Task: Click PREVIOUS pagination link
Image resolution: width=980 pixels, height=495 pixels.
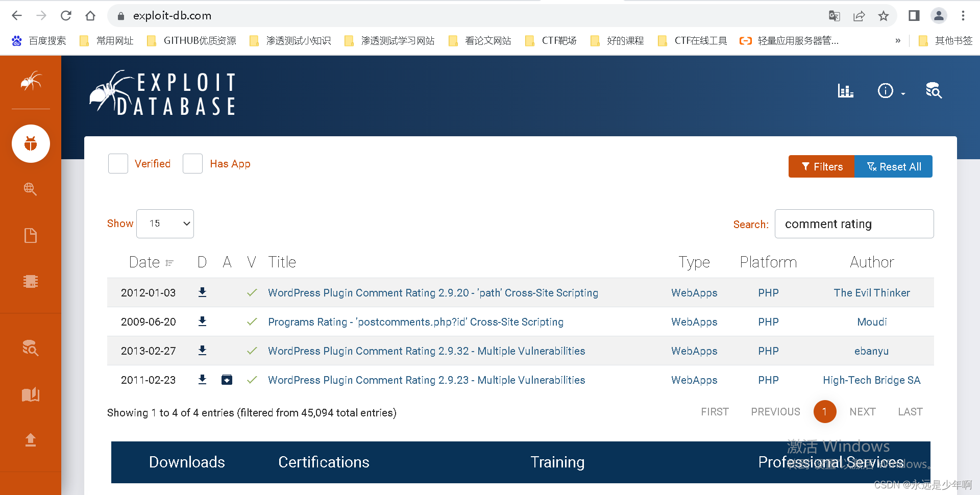Action: (775, 412)
